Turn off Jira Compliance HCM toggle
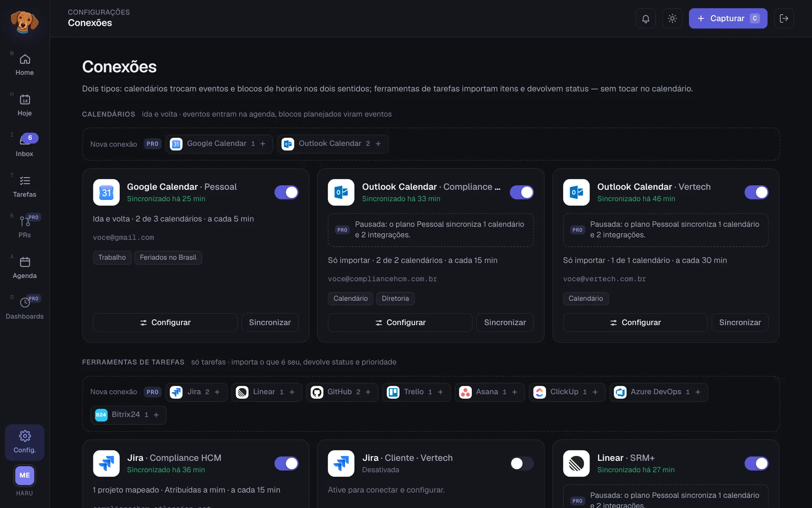The width and height of the screenshot is (812, 508). (287, 463)
